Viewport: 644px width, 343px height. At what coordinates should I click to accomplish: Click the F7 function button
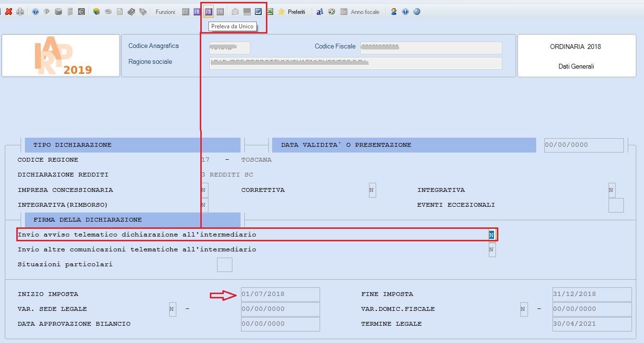point(185,12)
